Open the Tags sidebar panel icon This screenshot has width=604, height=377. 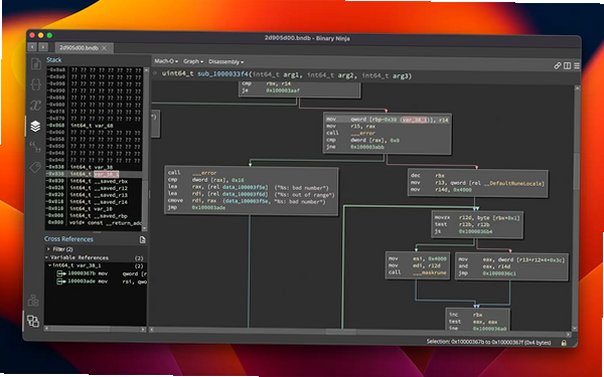pos(35,168)
